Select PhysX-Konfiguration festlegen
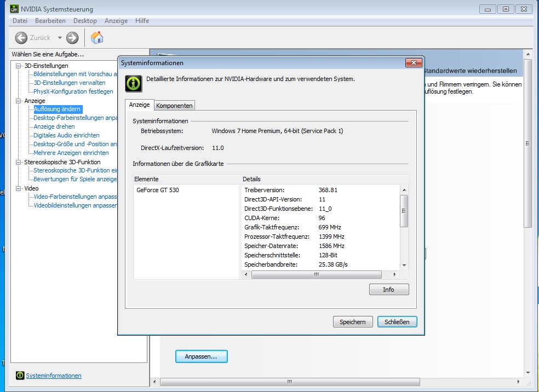The height and width of the screenshot is (392, 539). click(x=73, y=91)
